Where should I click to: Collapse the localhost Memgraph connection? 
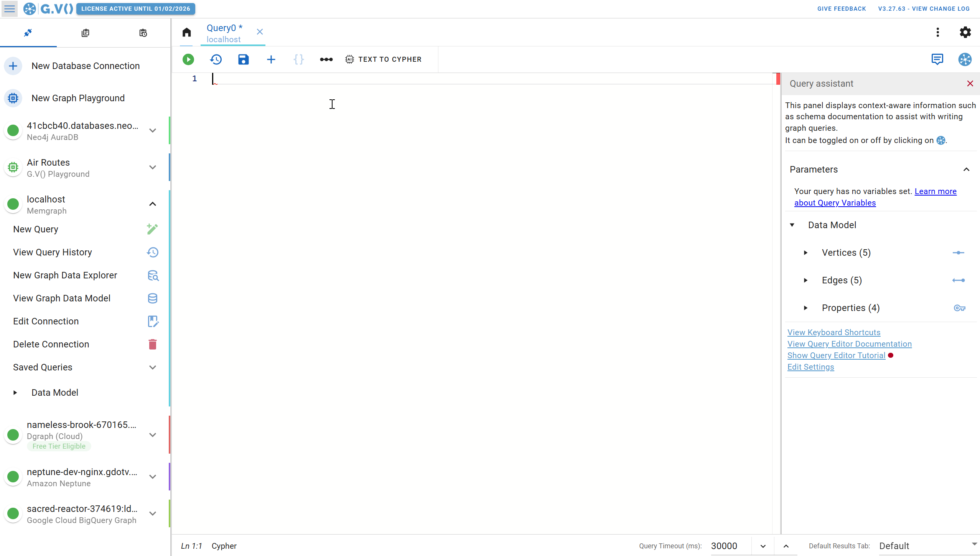(152, 204)
